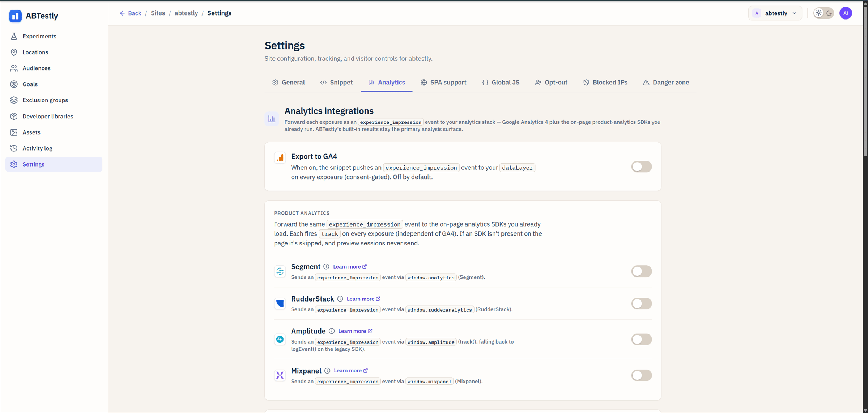Switch to dark theme moon icon
This screenshot has height=413, width=868.
click(x=829, y=13)
